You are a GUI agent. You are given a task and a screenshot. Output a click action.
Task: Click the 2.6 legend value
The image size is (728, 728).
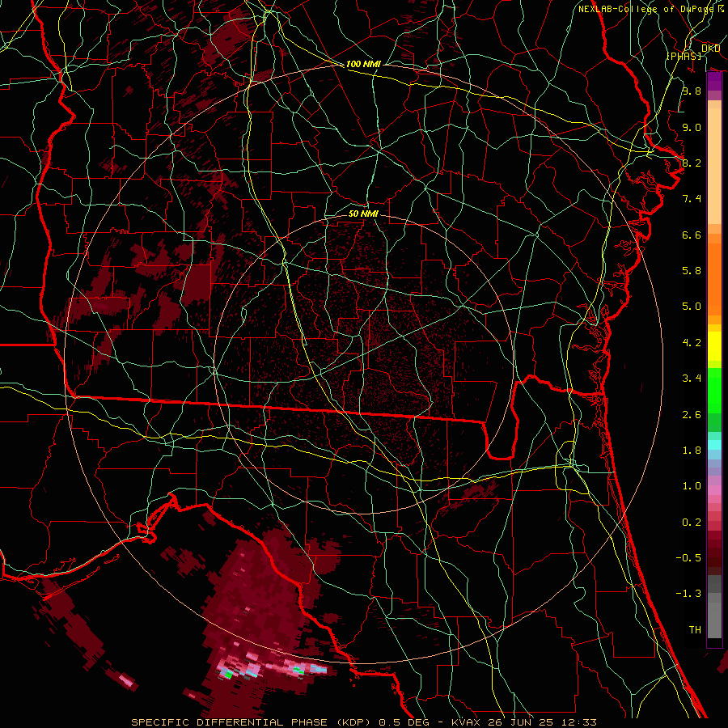pyautogui.click(x=692, y=415)
